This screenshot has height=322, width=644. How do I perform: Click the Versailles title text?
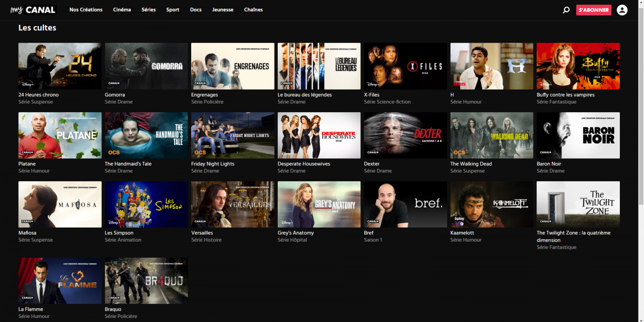pos(202,233)
